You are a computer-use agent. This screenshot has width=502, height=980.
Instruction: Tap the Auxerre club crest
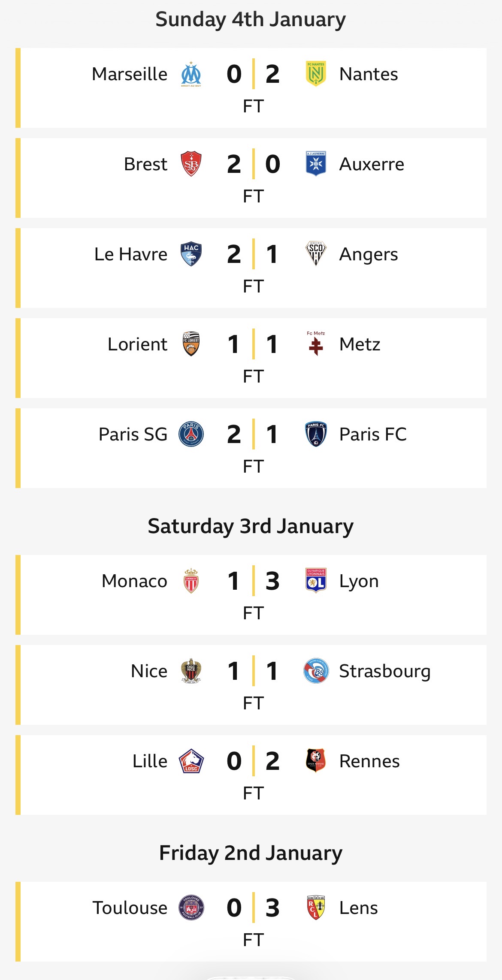click(x=316, y=164)
